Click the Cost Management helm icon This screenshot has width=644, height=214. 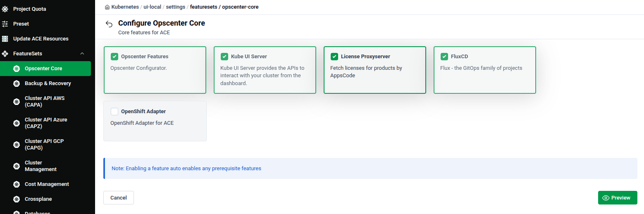[17, 184]
